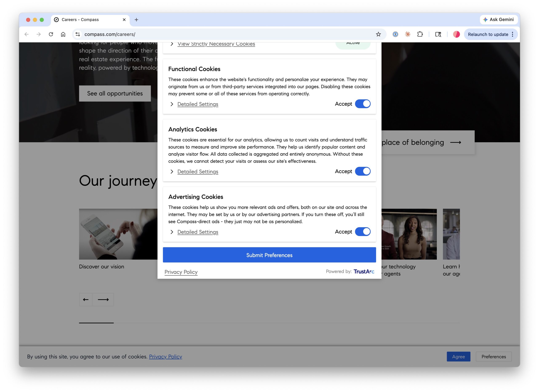Click the home icon in toolbar
539x392 pixels.
[63, 34]
